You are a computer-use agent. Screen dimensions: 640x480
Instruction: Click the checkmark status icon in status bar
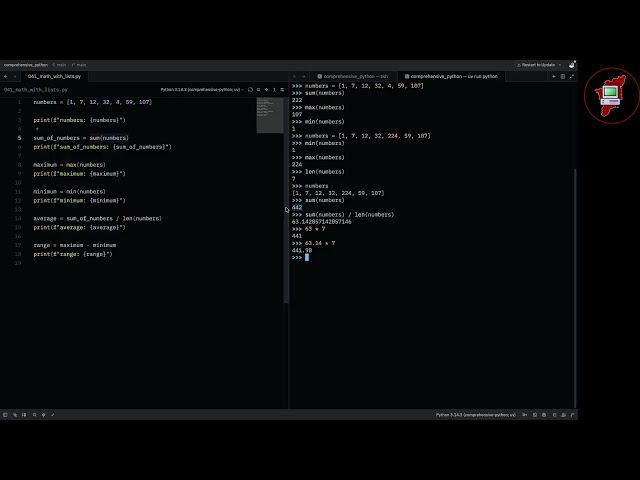pos(53,415)
